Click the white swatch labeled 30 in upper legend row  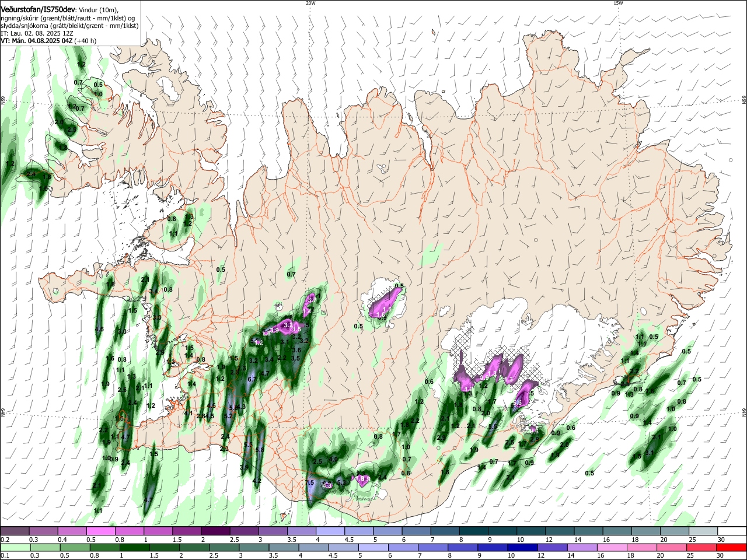tap(732, 531)
